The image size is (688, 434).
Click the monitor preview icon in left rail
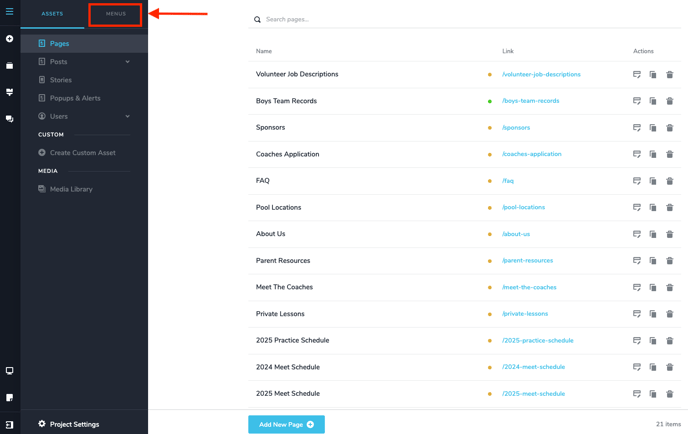coord(9,371)
